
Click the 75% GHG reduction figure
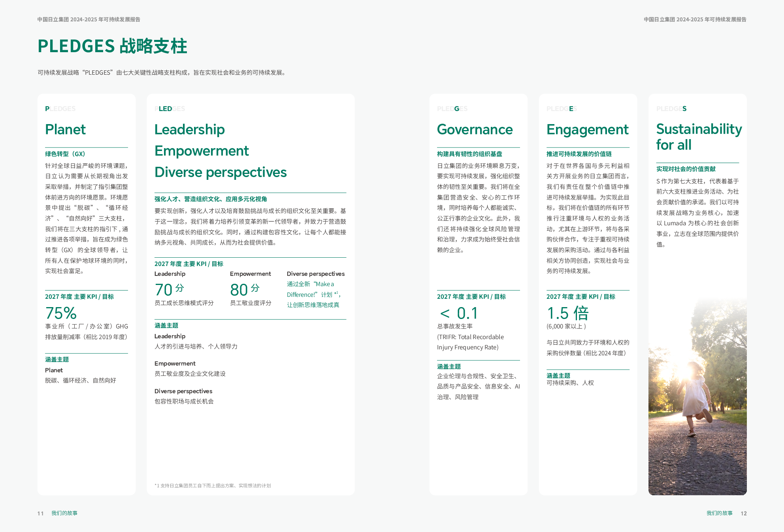(61, 313)
